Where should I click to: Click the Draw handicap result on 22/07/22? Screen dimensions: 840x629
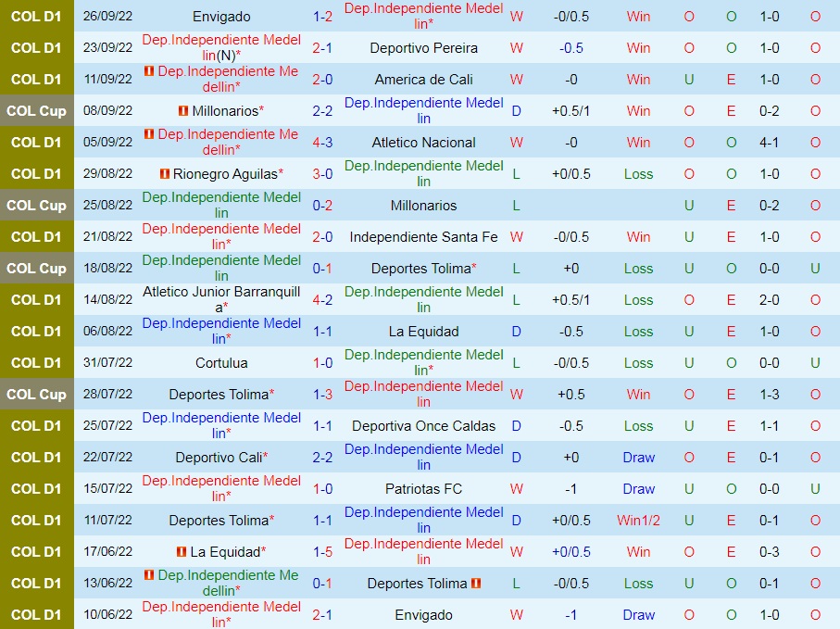pos(639,458)
